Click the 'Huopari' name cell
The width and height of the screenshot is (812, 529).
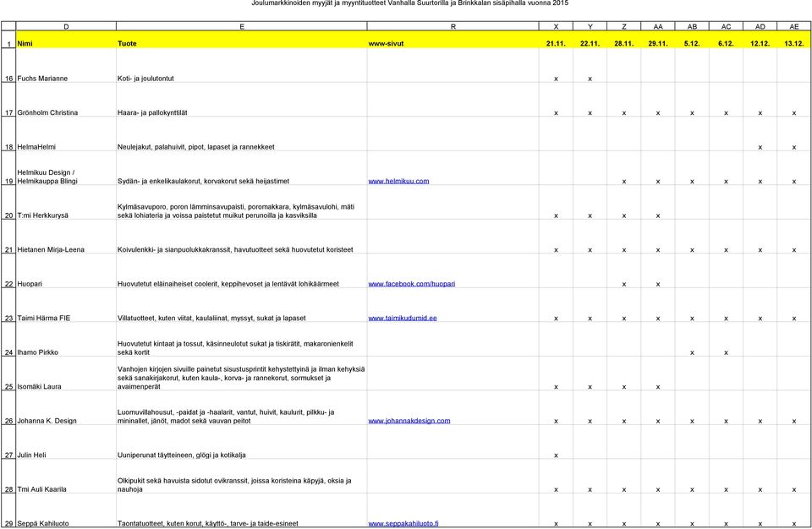[x=66, y=270]
